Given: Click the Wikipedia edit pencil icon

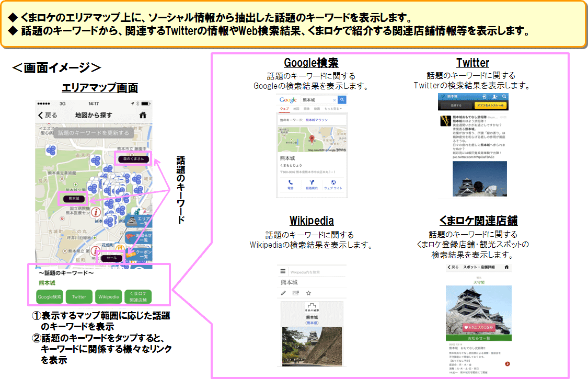Looking at the screenshot, I should pos(283,293).
